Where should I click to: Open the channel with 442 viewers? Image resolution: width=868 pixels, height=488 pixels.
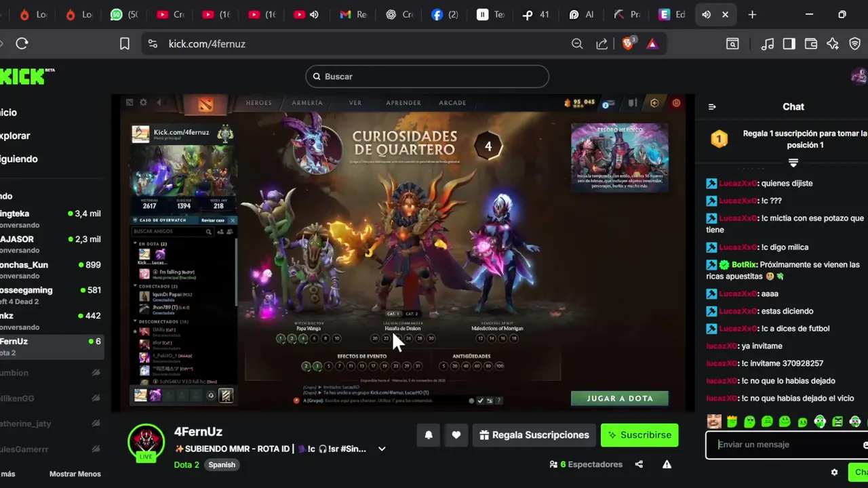(51, 321)
